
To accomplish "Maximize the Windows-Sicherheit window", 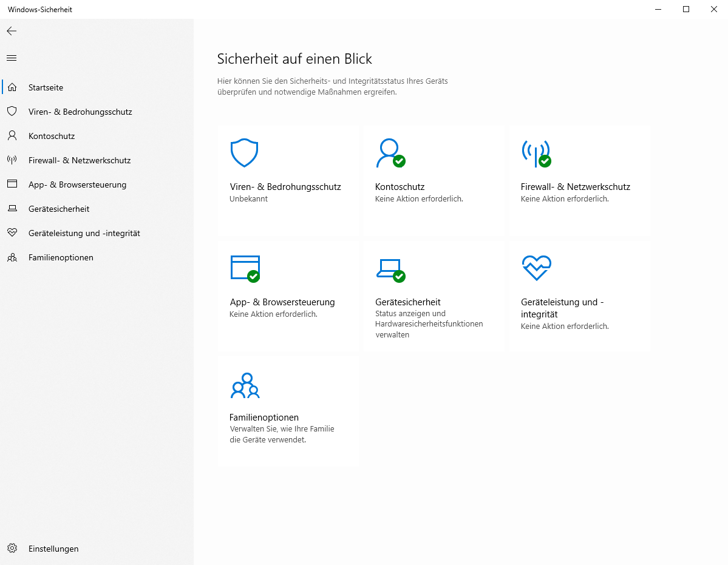I will (685, 9).
